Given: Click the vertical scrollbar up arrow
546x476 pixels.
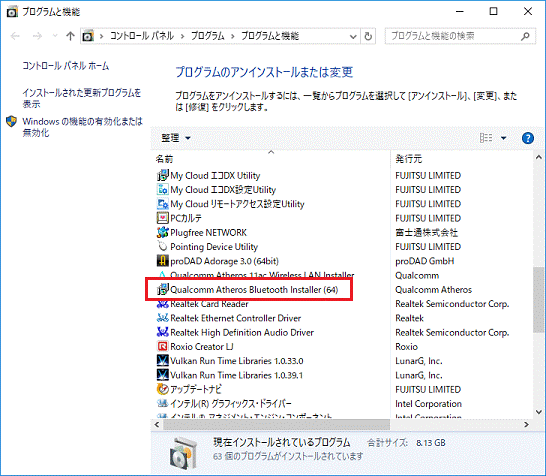Looking at the screenshot, I should click(x=538, y=157).
